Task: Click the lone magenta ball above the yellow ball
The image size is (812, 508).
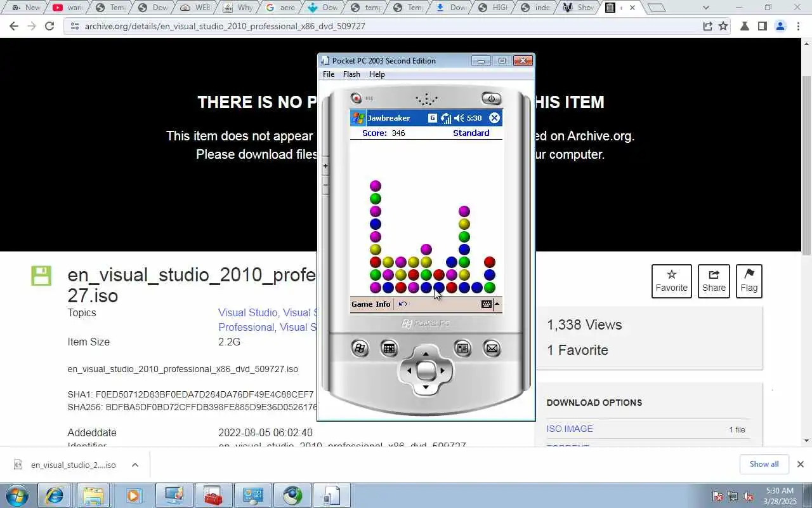Action: (426, 250)
